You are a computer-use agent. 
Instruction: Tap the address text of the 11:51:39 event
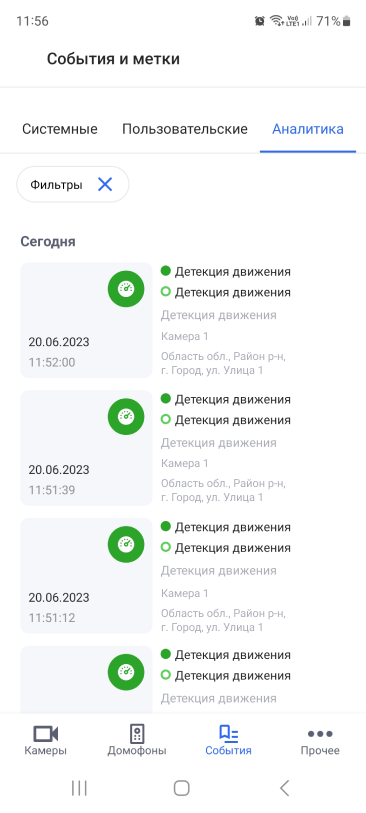click(223, 490)
